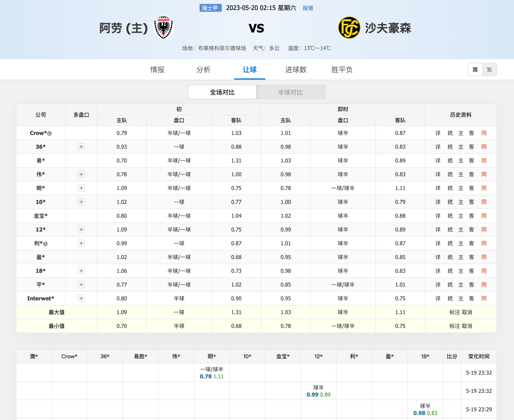Open 详 details for 平* row

438,285
